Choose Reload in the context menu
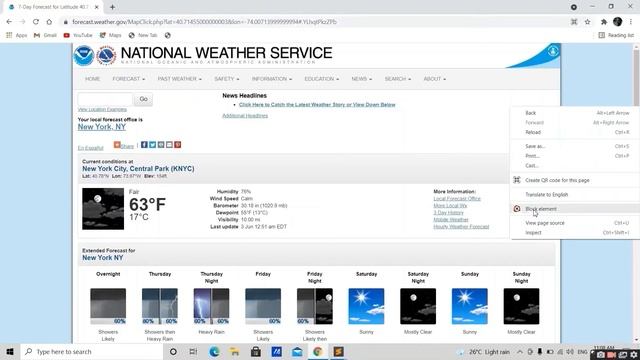Viewport: 640px width, 360px height. 575,132
